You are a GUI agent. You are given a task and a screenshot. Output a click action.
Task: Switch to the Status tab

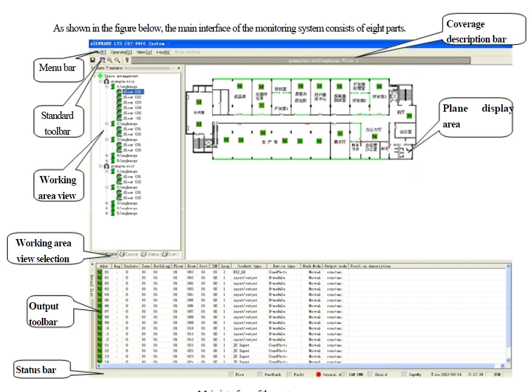[x=152, y=254]
